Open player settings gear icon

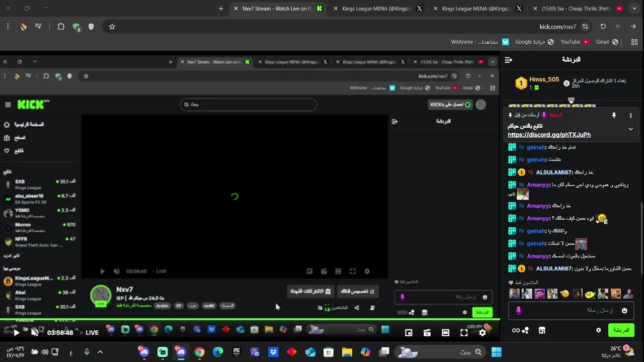482,332
